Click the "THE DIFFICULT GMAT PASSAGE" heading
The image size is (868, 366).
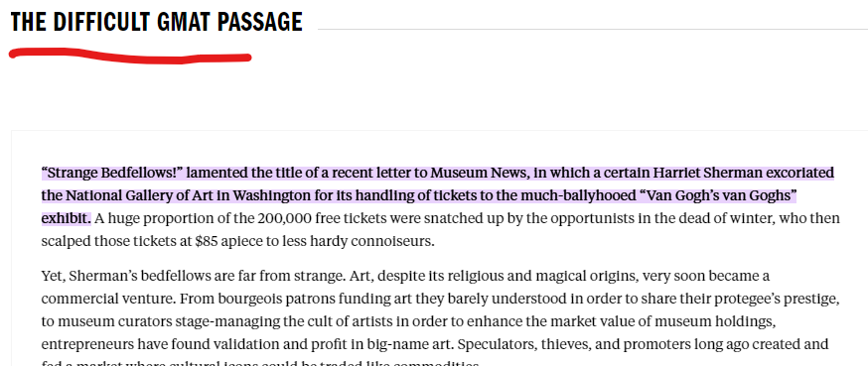click(157, 22)
